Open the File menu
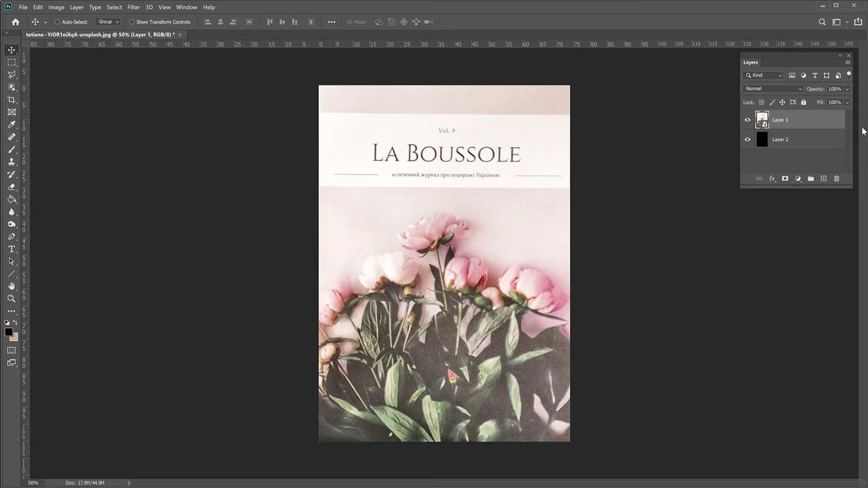The height and width of the screenshot is (488, 868). click(x=23, y=7)
